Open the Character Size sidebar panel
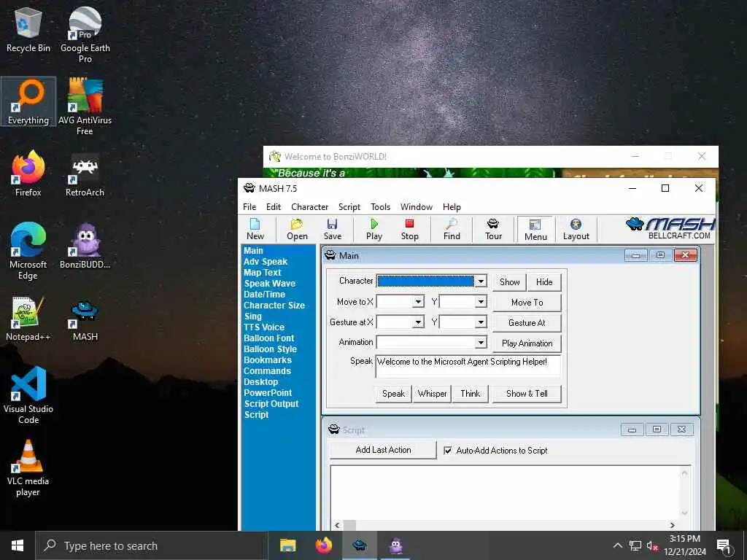 click(274, 306)
